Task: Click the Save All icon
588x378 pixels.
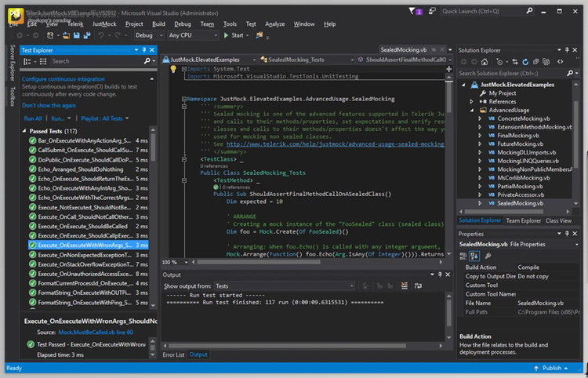Action: tap(87, 35)
